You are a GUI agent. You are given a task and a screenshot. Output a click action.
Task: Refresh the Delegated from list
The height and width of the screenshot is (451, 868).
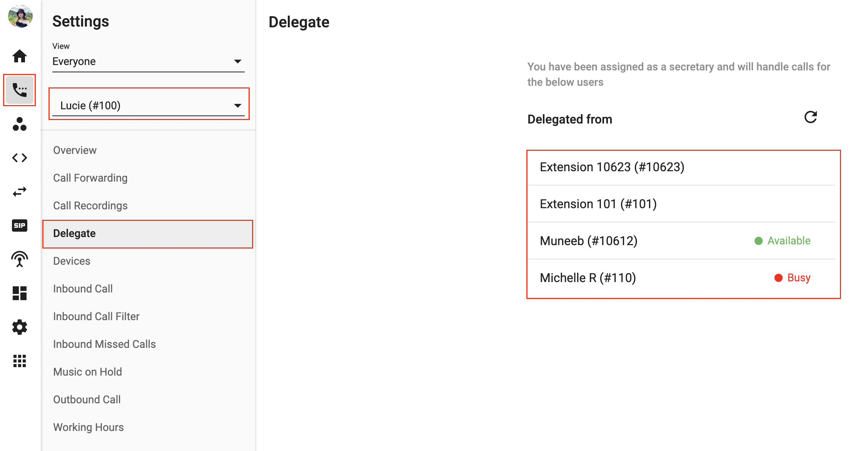click(x=811, y=117)
